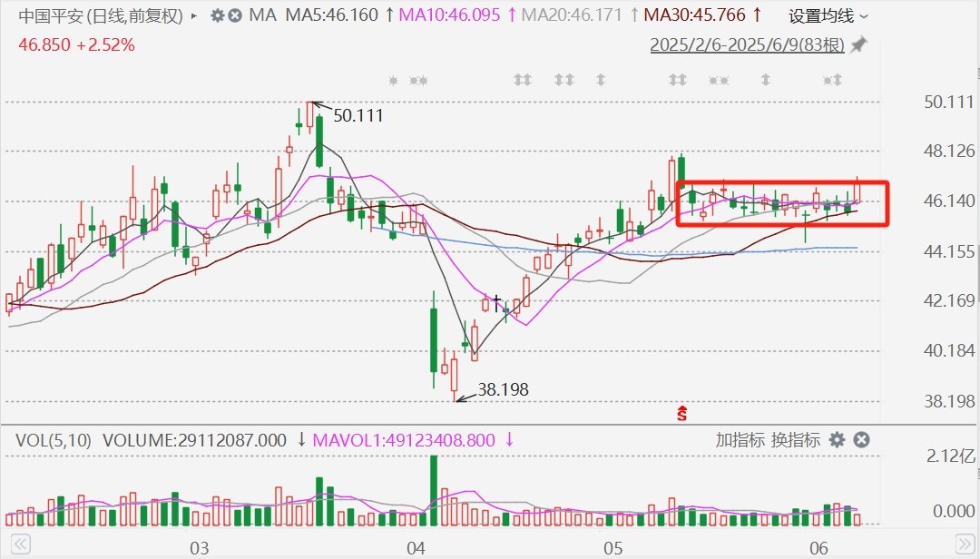Open VOL indicator settings gear icon
980x559 pixels.
(837, 439)
